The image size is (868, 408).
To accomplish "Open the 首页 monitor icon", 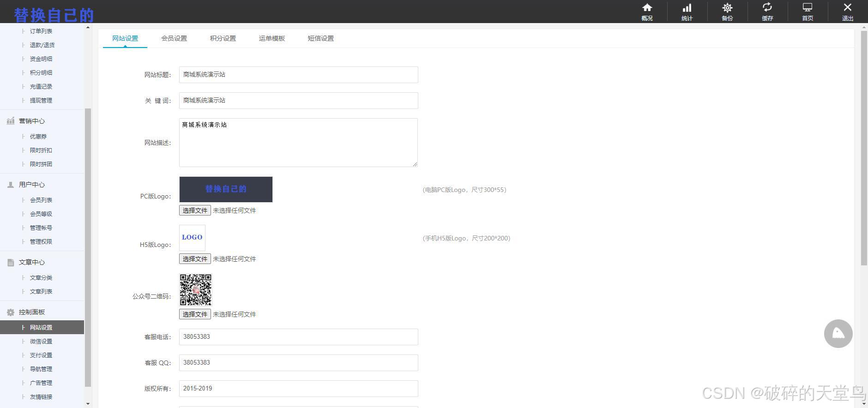I will [x=808, y=8].
